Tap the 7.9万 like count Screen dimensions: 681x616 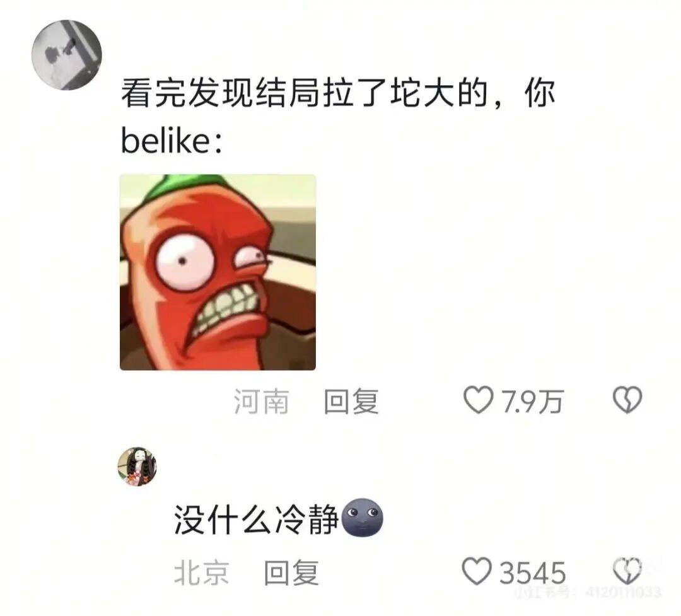532,401
